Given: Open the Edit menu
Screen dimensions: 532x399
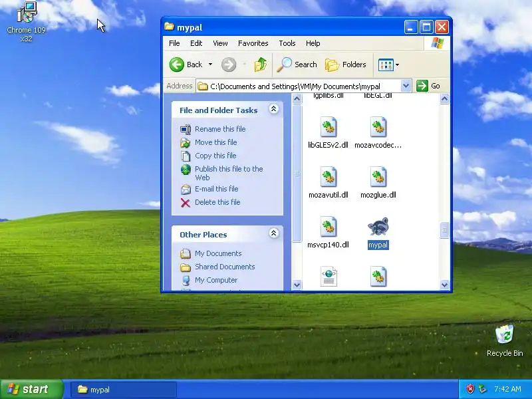Looking at the screenshot, I should tap(196, 43).
